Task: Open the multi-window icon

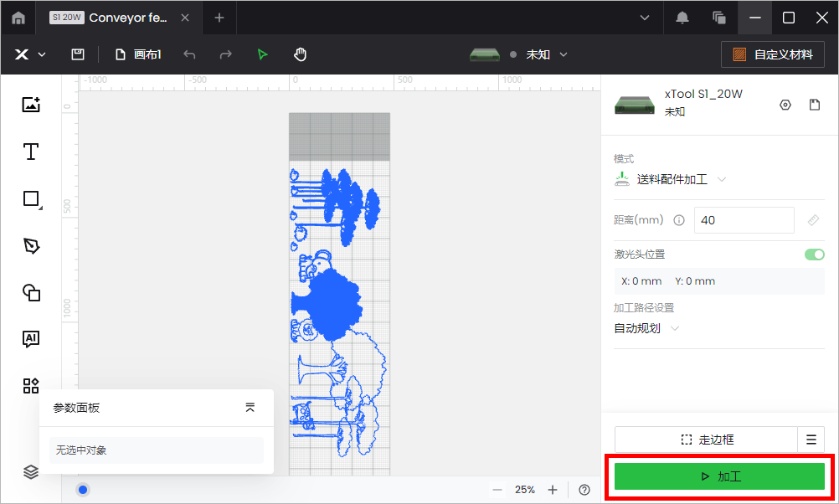Action: (719, 18)
